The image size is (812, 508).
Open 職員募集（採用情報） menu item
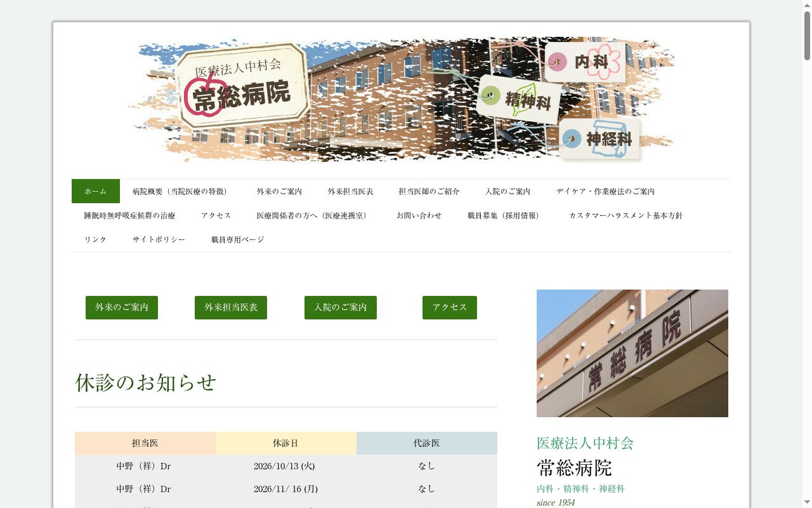pos(506,215)
